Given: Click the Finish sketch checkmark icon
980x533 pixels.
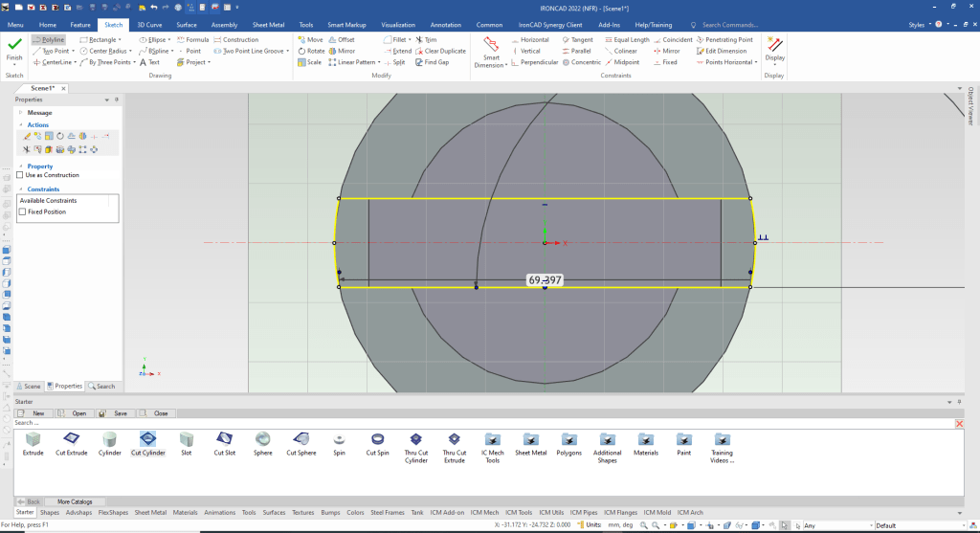Looking at the screenshot, I should tap(14, 44).
